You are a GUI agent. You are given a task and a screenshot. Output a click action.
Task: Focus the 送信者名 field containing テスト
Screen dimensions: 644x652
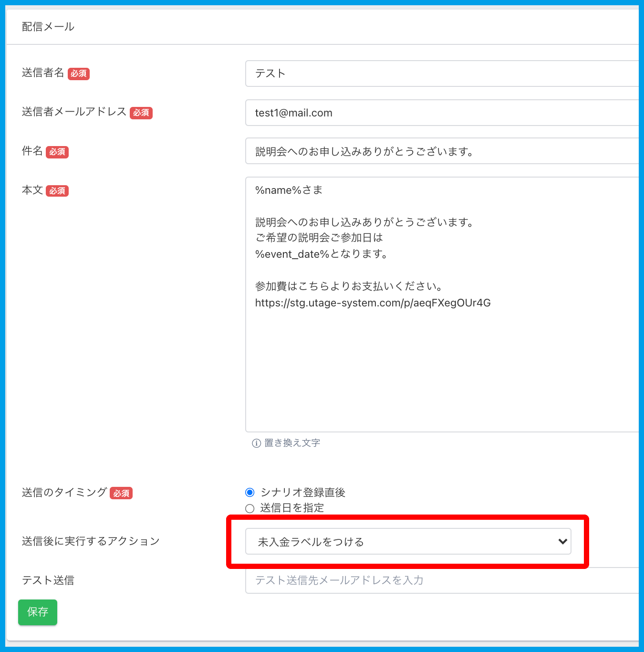coord(441,74)
